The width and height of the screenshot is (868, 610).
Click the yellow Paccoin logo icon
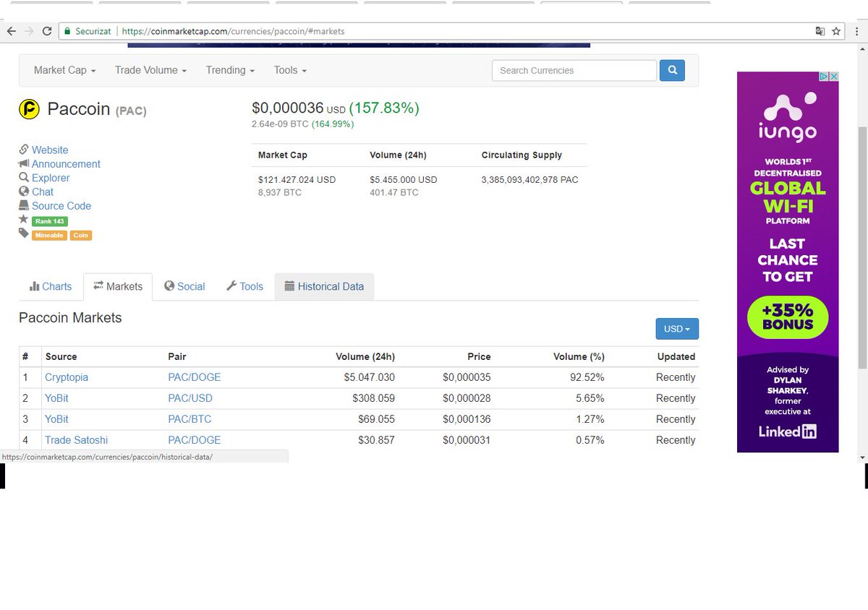[29, 109]
